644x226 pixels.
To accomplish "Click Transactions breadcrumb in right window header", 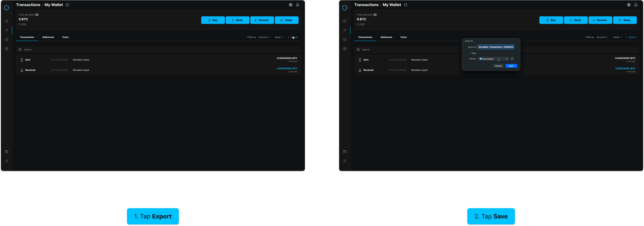I will (x=366, y=5).
